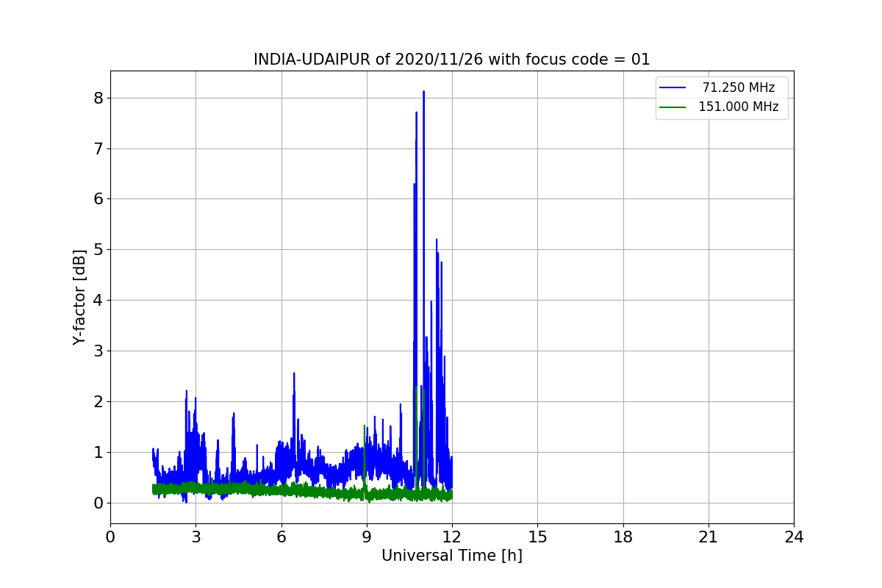Click x-axis tick label 12
The width and height of the screenshot is (882, 588).
pyautogui.click(x=452, y=537)
